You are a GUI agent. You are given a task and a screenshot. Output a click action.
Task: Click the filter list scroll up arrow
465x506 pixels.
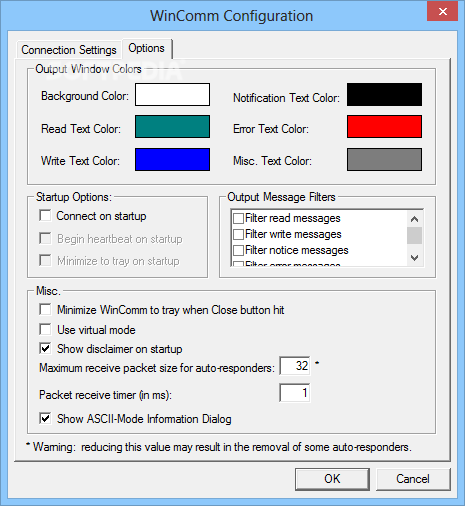pos(414,219)
